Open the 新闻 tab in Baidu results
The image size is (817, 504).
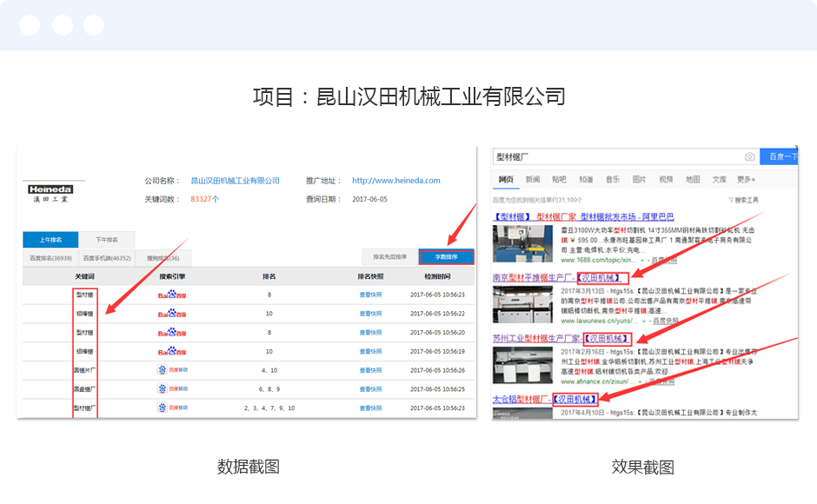click(x=533, y=180)
